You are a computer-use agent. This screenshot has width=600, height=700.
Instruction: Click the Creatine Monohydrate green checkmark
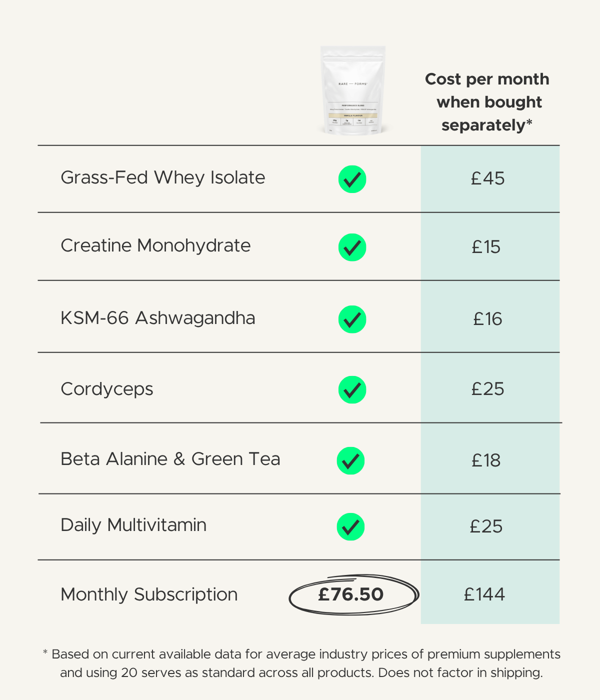(x=352, y=247)
